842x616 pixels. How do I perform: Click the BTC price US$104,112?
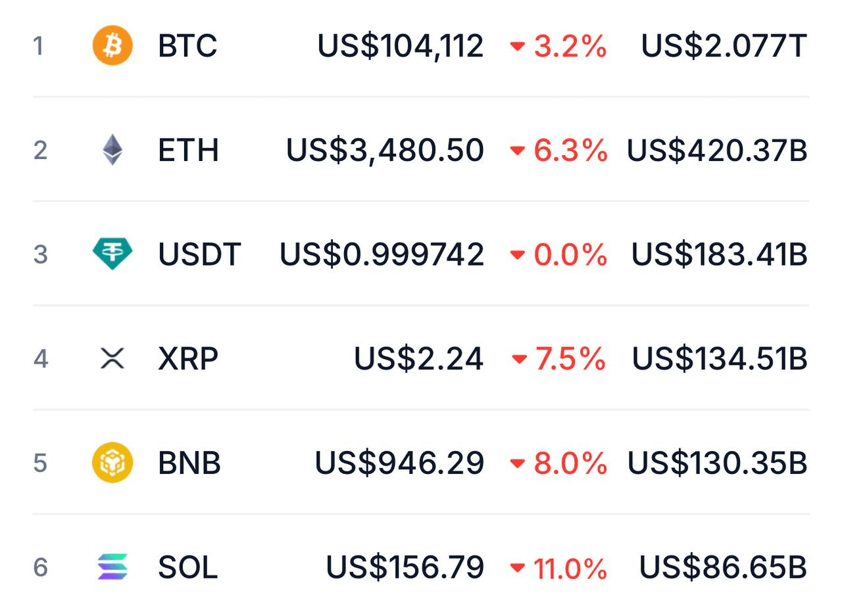(400, 46)
